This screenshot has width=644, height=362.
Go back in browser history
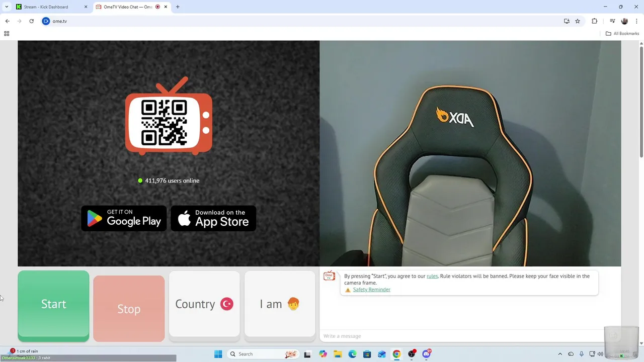tap(7, 21)
